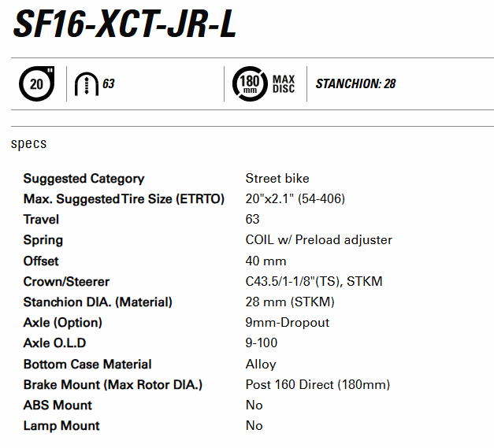The width and height of the screenshot is (494, 448).
Task: Click the ABS Mount label
Action: coord(58,405)
